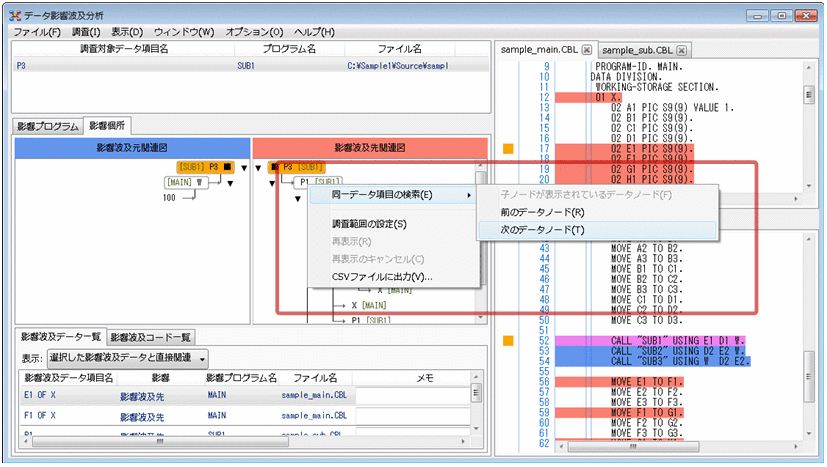827x467 pixels.
Task: Collapse arrow next to [SUB1] P3 source node
Action: pyautogui.click(x=244, y=168)
